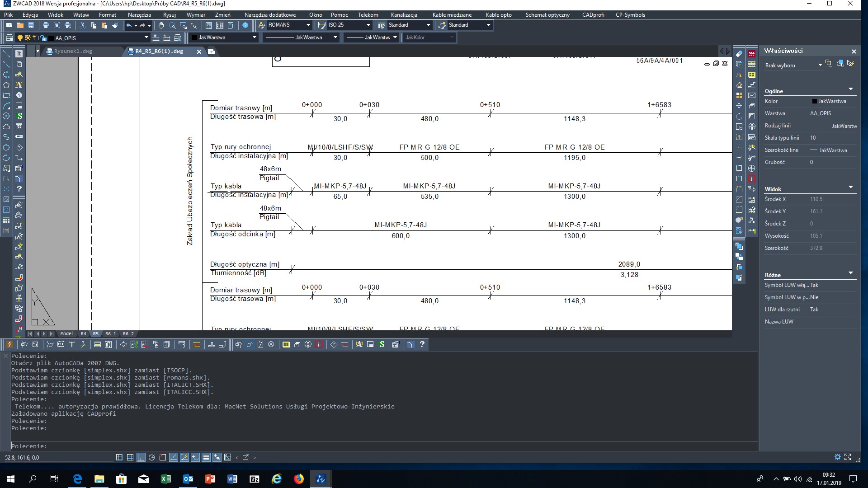Screen dimensions: 868x488
Task: Open the AA_OPIS layer dropdown
Action: (146, 38)
